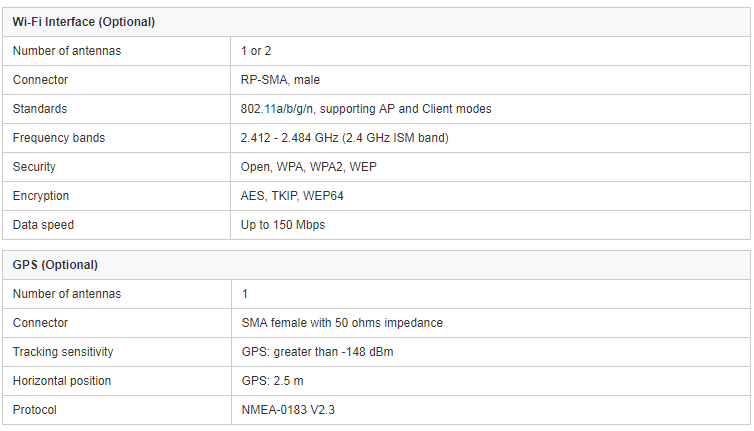Select the "Up to 150 Mbps" value
Screen dimensions: 754x431
point(283,225)
